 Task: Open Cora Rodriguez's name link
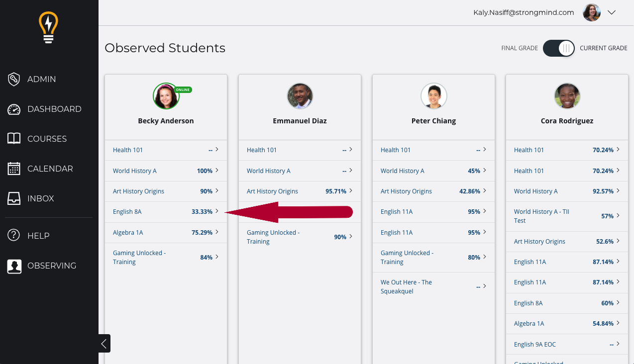(x=567, y=121)
